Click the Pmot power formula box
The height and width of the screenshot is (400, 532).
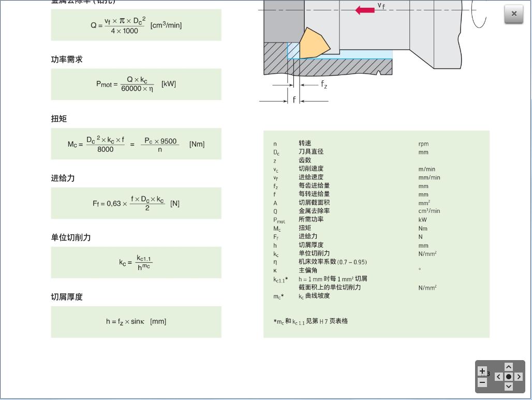tap(136, 84)
